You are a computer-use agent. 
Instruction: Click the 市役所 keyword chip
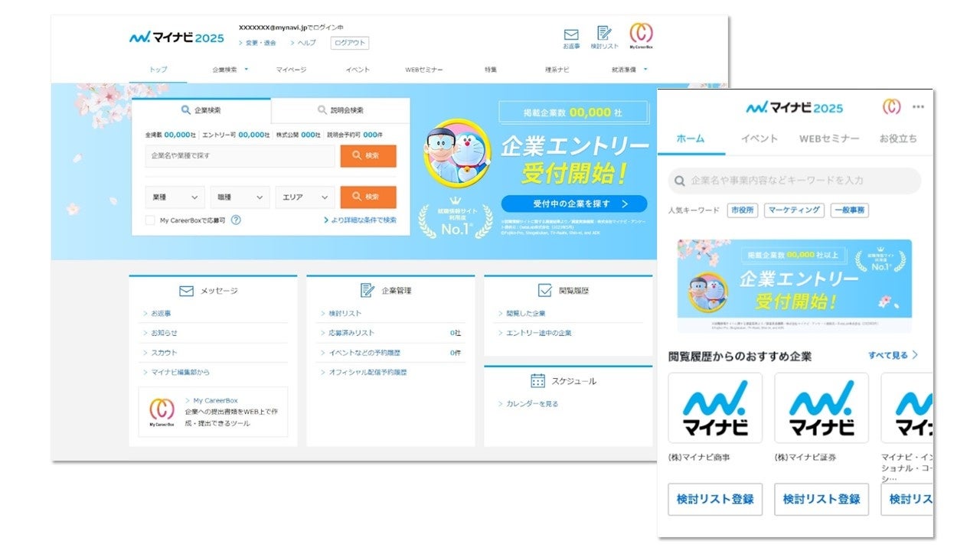pyautogui.click(x=742, y=210)
